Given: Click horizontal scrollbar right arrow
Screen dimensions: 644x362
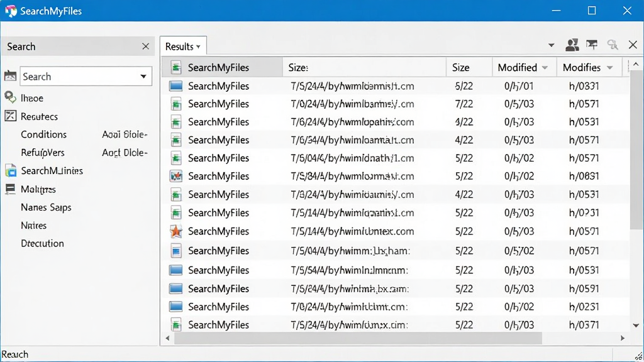Looking at the screenshot, I should click(623, 338).
